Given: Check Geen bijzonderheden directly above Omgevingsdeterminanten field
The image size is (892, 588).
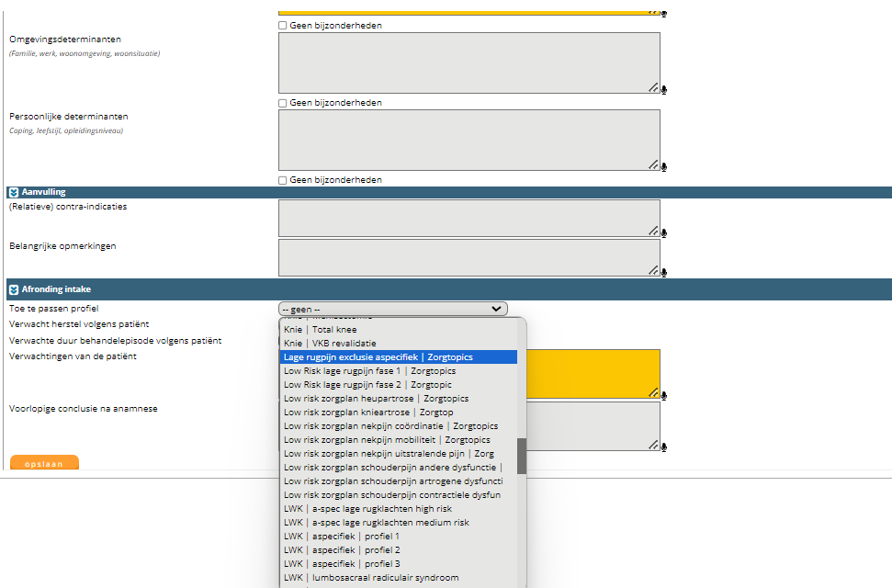Looking at the screenshot, I should [283, 26].
